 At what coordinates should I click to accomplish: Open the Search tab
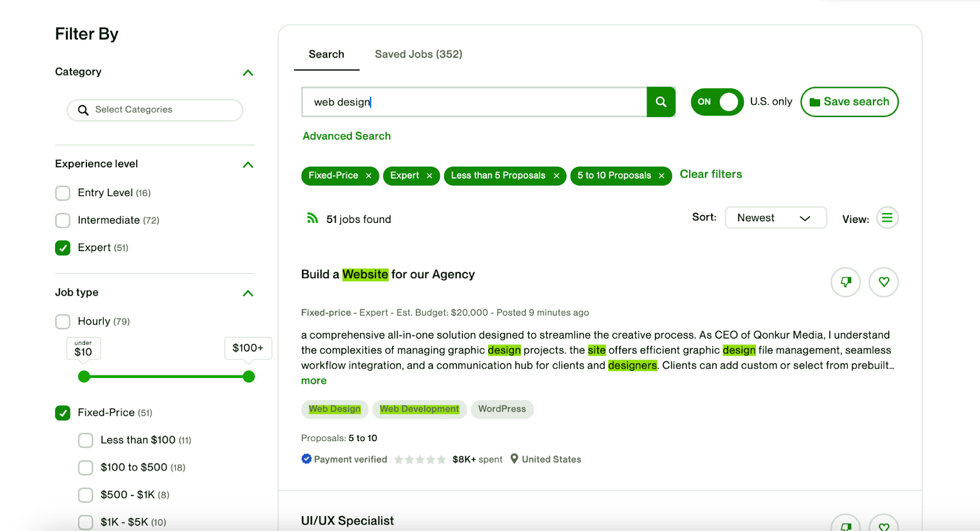pyautogui.click(x=326, y=55)
